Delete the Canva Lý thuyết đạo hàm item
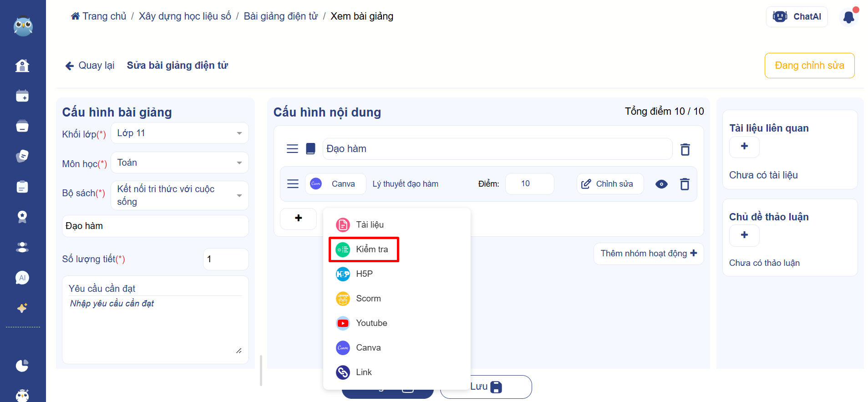868x402 pixels. [685, 184]
